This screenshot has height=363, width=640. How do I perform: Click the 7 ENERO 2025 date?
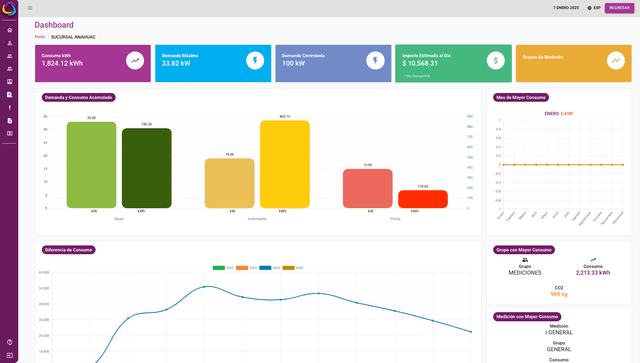tap(566, 8)
